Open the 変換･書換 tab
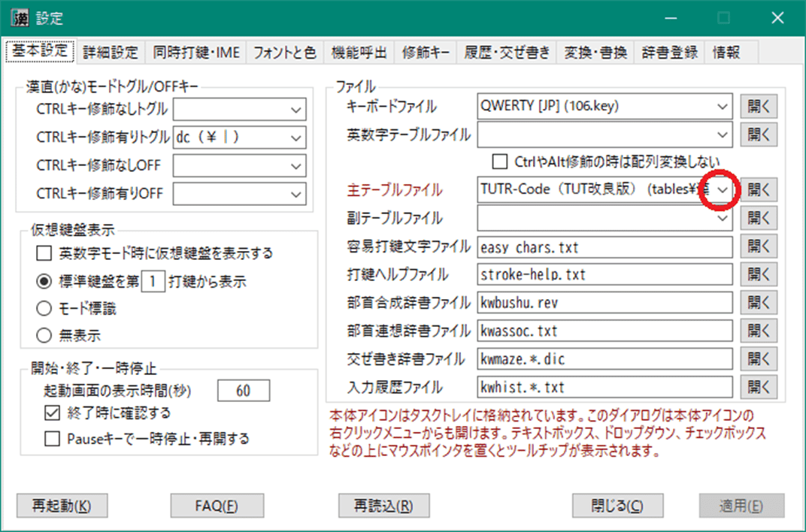Viewport: 806px width, 532px height. [595, 53]
